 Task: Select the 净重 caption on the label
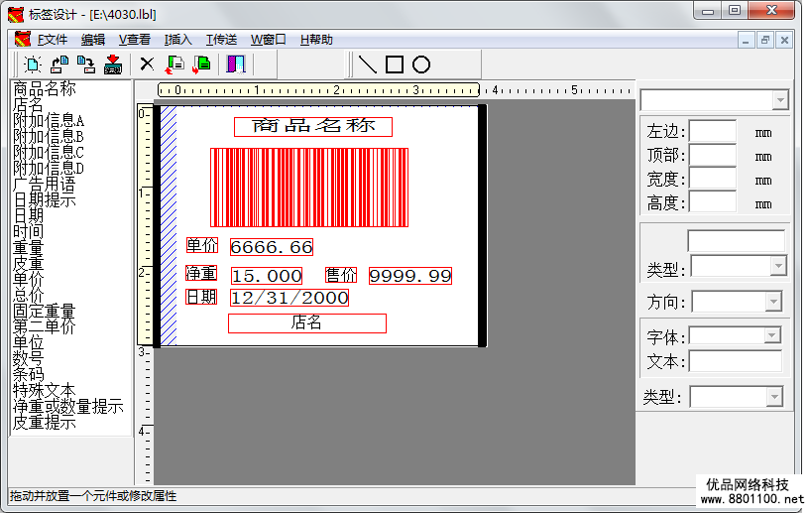coord(202,273)
